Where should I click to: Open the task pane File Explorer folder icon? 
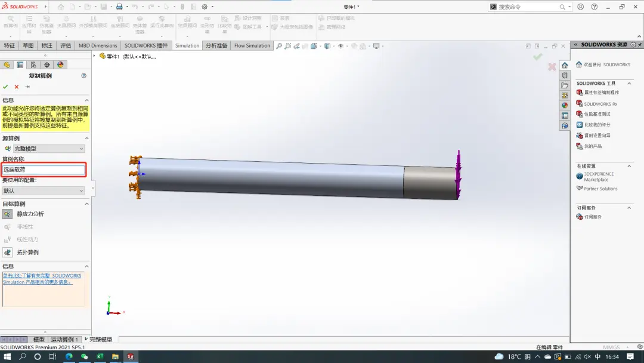tap(565, 85)
